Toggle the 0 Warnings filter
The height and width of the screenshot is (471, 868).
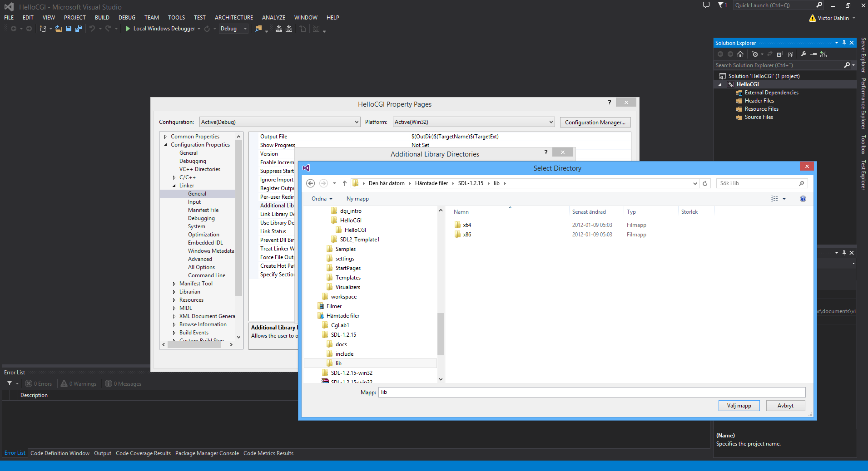point(79,383)
